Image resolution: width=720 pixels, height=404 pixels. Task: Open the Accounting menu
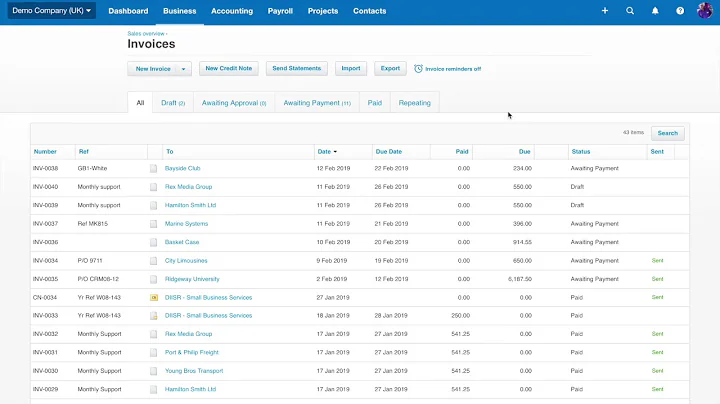232,11
